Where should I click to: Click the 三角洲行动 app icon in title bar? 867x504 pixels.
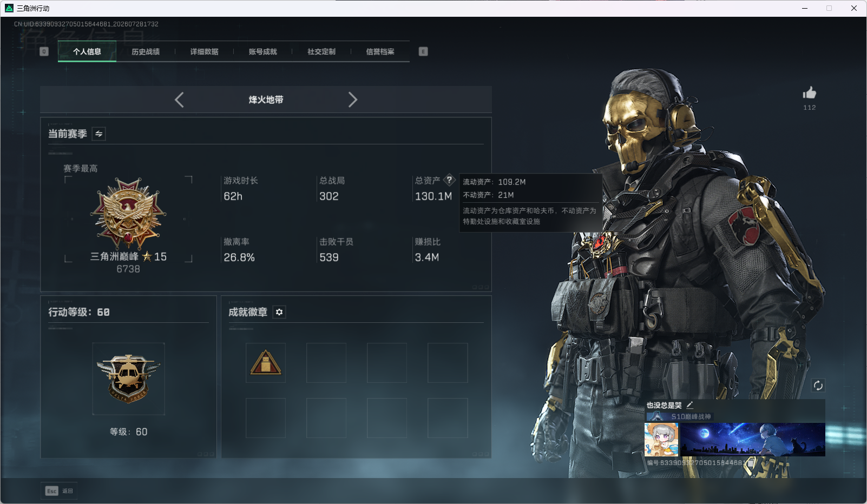9,8
